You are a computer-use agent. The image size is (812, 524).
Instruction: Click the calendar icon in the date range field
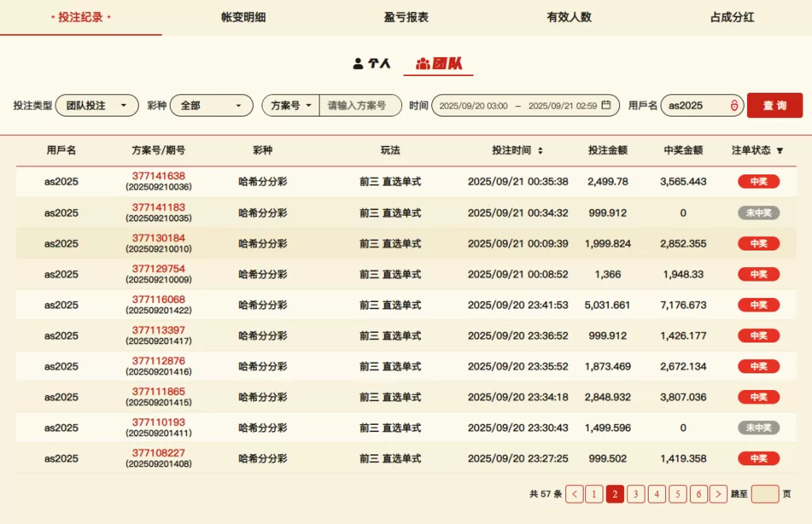[x=607, y=105]
